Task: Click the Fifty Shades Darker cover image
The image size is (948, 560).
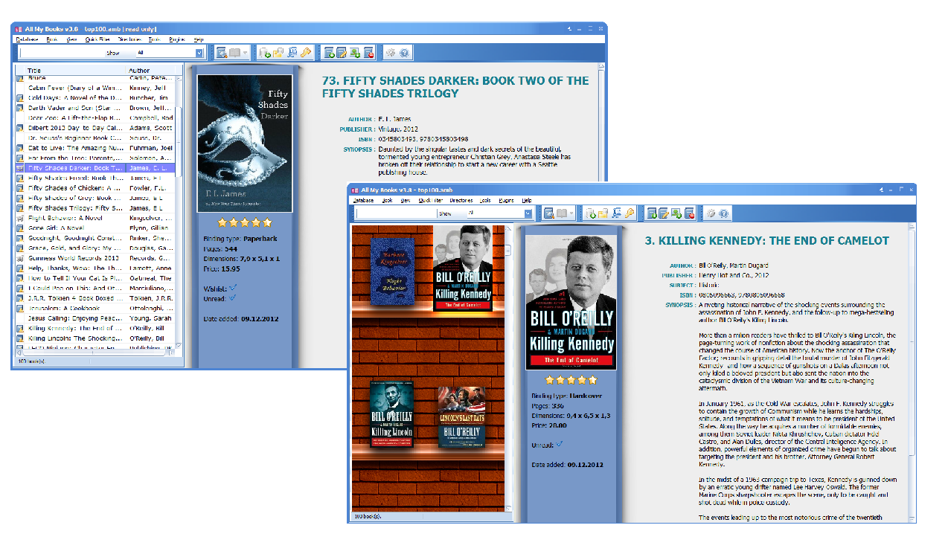Action: click(x=245, y=143)
